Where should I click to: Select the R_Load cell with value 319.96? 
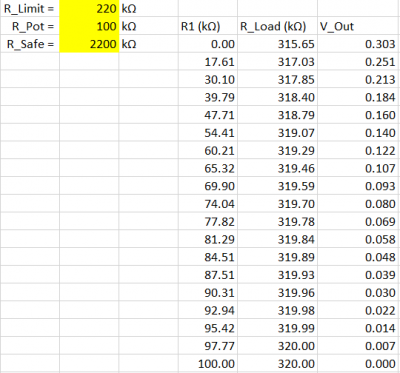(x=277, y=292)
